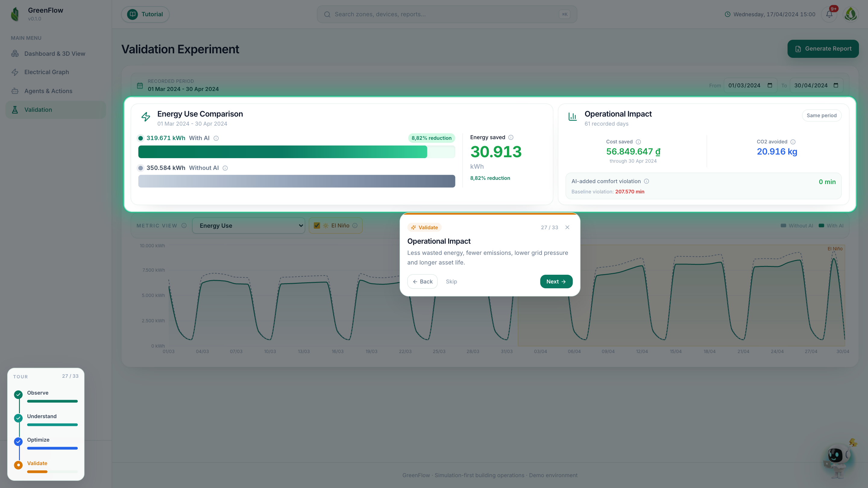The image size is (868, 488).
Task: Open the From date calendar picker
Action: (770, 86)
